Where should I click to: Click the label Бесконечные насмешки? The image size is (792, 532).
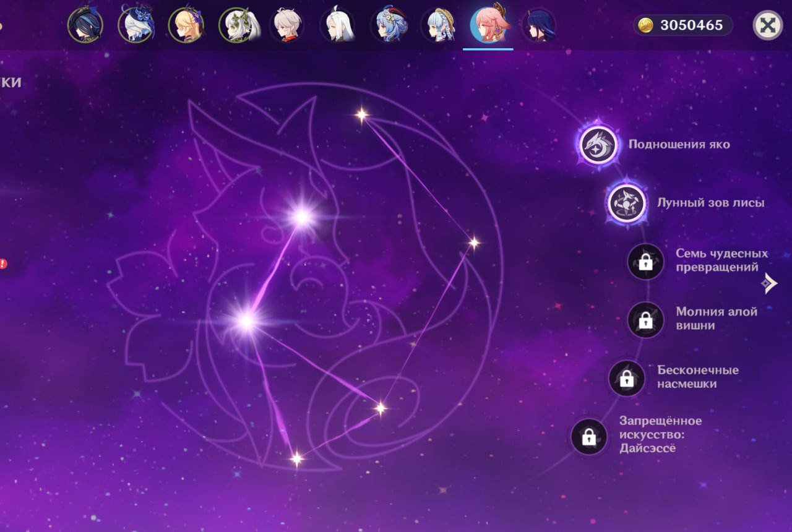click(x=698, y=377)
